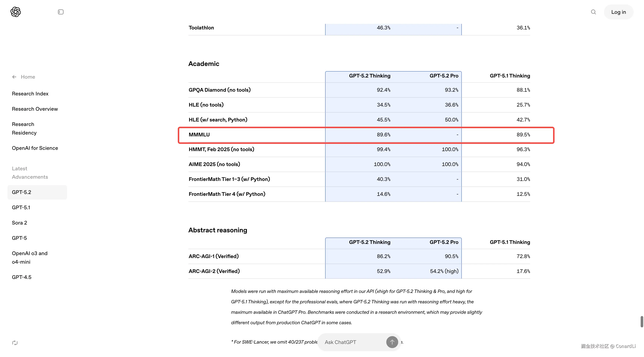Viewport: 644px width, 357px height.
Task: Go to the GPT-4.5 page
Action: 21,277
